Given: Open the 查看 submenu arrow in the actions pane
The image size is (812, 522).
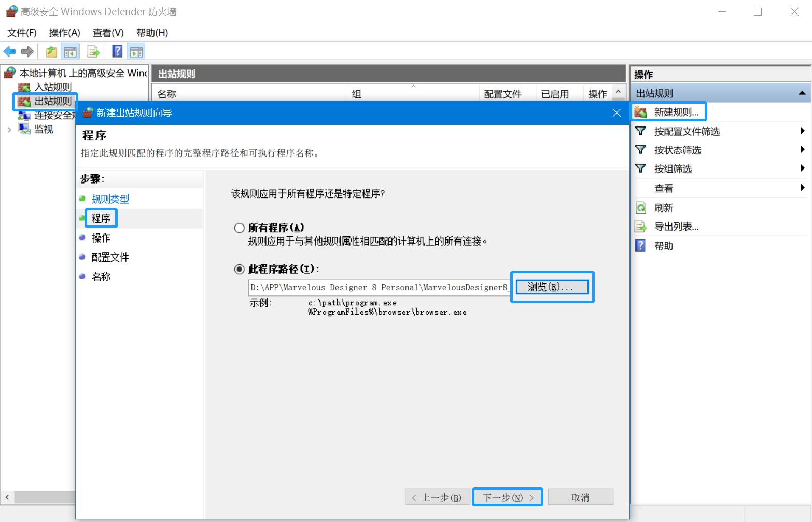Looking at the screenshot, I should (802, 188).
